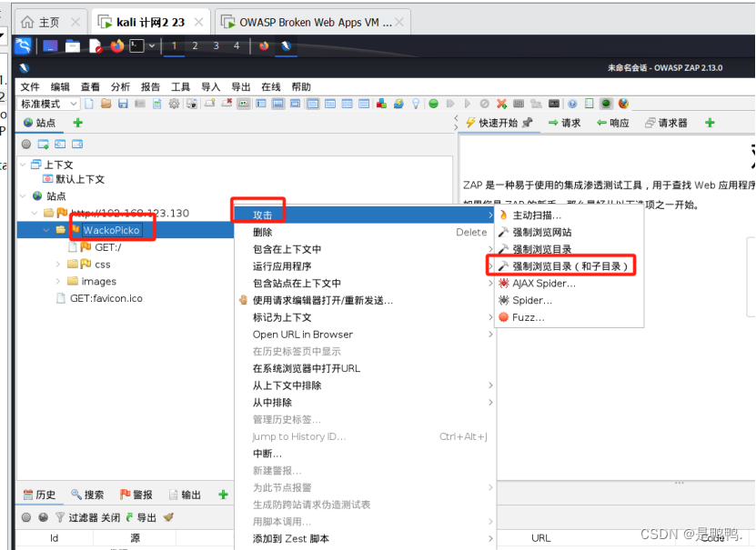The image size is (756, 550).
Task: Choose AJAX Spider... from attack submenu
Action: click(570, 284)
